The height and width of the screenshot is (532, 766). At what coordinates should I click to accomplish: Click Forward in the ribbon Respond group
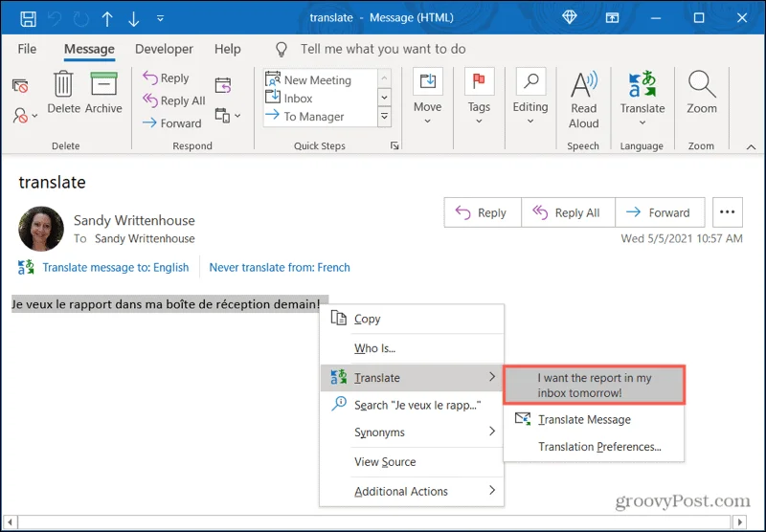click(172, 123)
